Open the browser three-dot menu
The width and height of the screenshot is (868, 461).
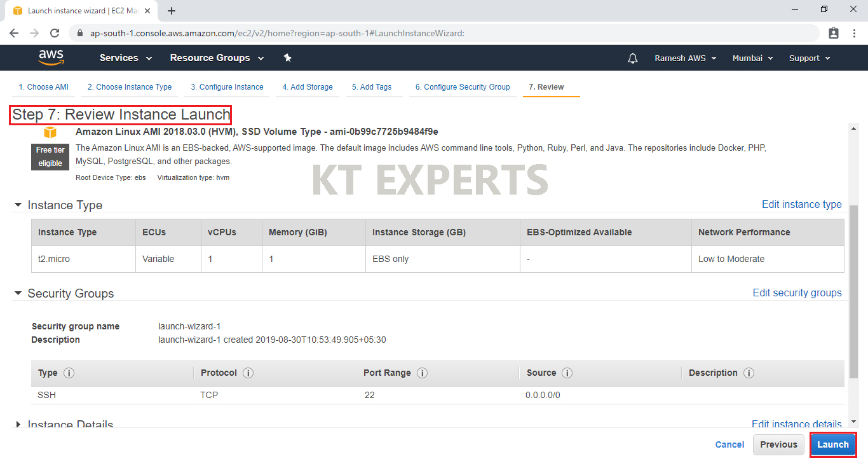[854, 33]
